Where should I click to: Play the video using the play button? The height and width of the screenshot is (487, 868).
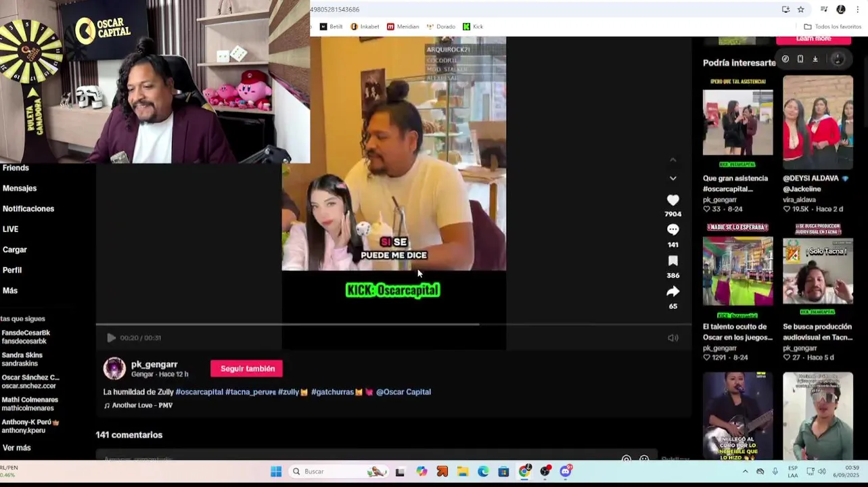[x=111, y=338]
